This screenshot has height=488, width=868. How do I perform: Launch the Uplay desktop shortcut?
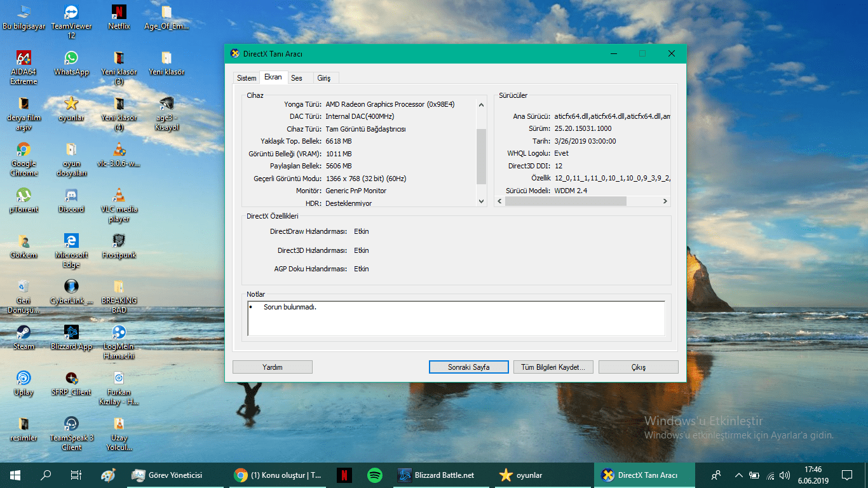click(24, 378)
